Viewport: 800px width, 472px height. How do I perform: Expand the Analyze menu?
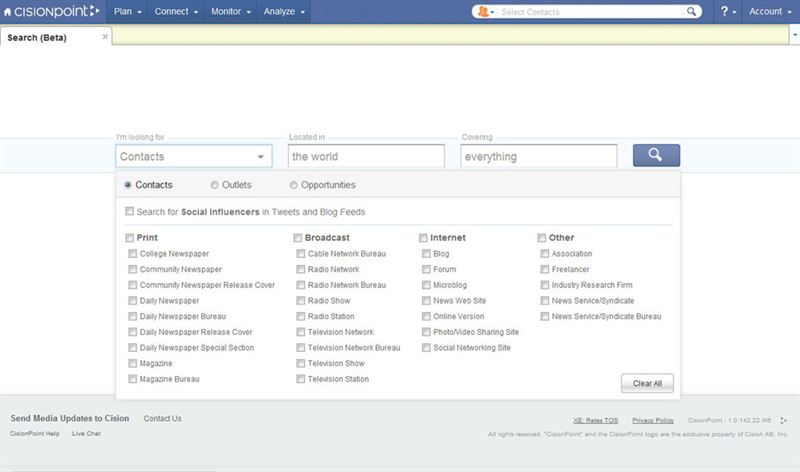click(x=285, y=12)
